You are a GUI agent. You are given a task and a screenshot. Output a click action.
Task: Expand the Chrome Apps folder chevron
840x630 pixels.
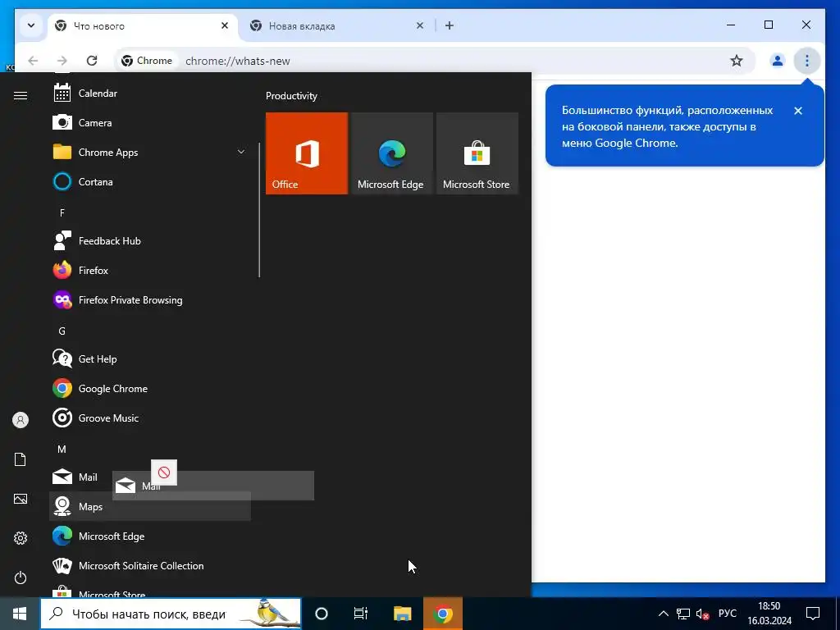point(241,152)
